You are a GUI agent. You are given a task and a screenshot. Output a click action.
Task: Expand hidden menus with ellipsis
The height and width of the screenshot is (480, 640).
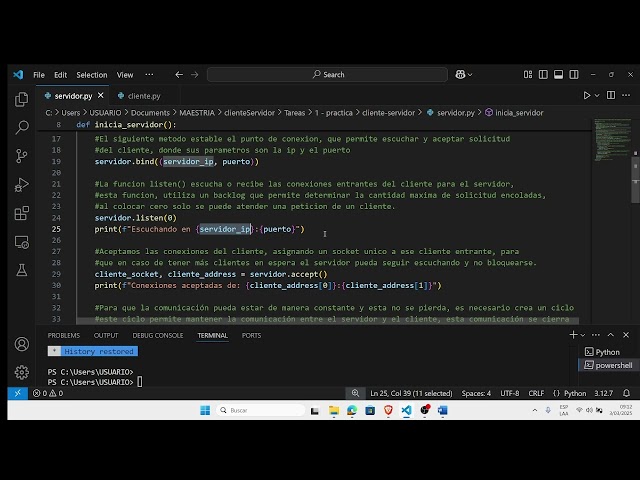pyautogui.click(x=149, y=75)
